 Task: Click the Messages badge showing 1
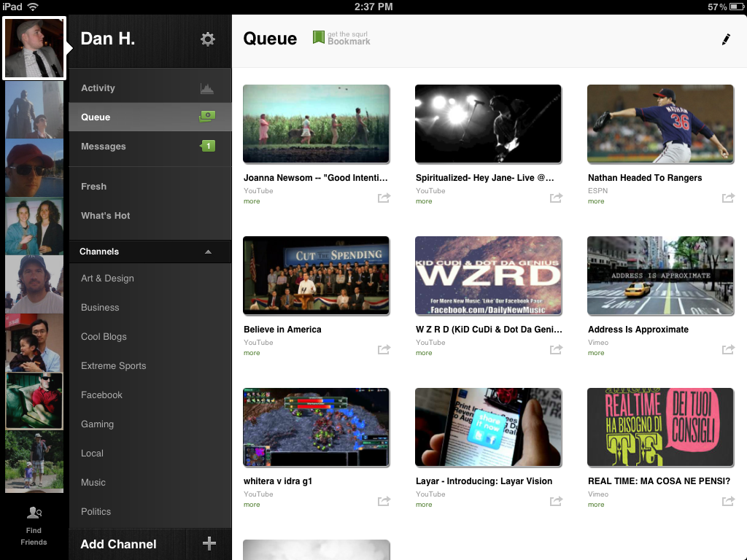[x=208, y=146]
